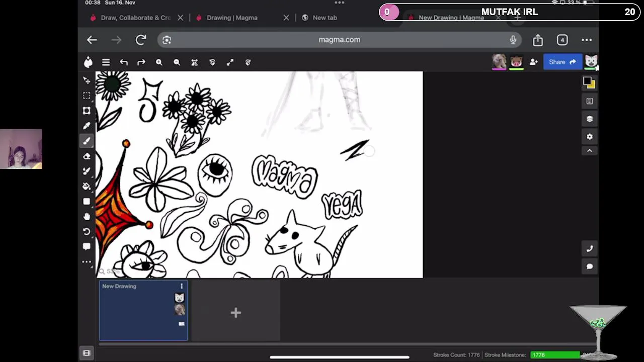Viewport: 644px width, 362px height.
Task: Close the Draw, Collaborate & Create tab
Action: click(180, 18)
